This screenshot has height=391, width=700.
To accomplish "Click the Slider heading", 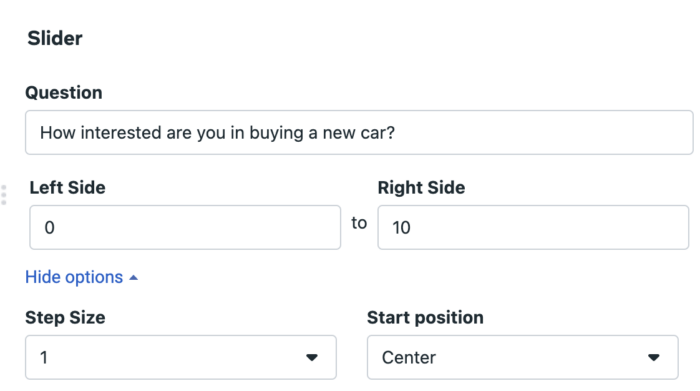I will pyautogui.click(x=55, y=38).
